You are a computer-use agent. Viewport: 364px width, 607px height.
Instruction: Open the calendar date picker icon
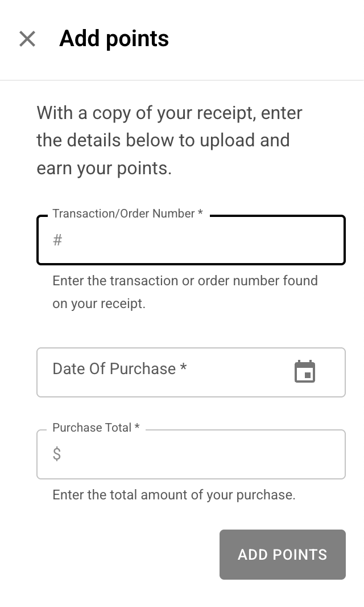coord(305,372)
